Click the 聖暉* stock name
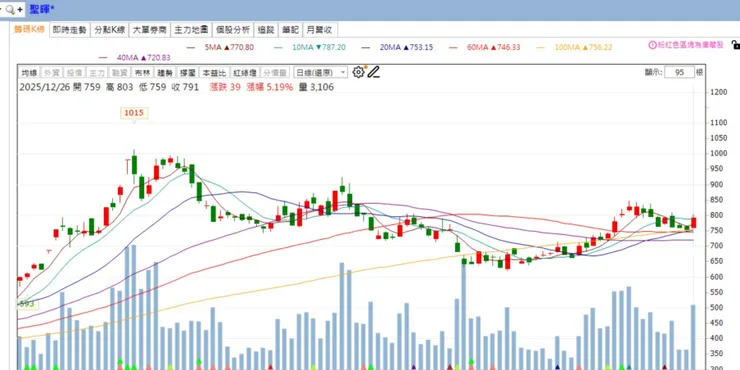This screenshot has height=370, width=740. coord(42,9)
